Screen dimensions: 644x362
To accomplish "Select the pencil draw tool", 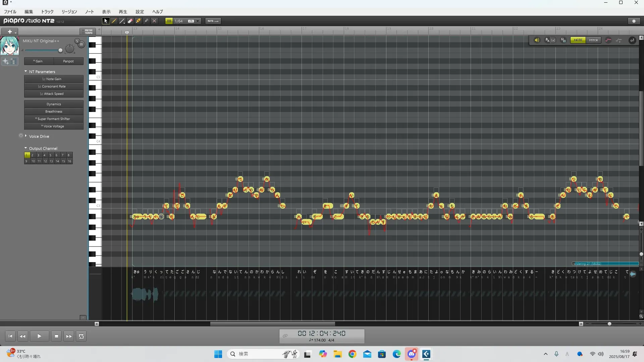I will coord(114,21).
